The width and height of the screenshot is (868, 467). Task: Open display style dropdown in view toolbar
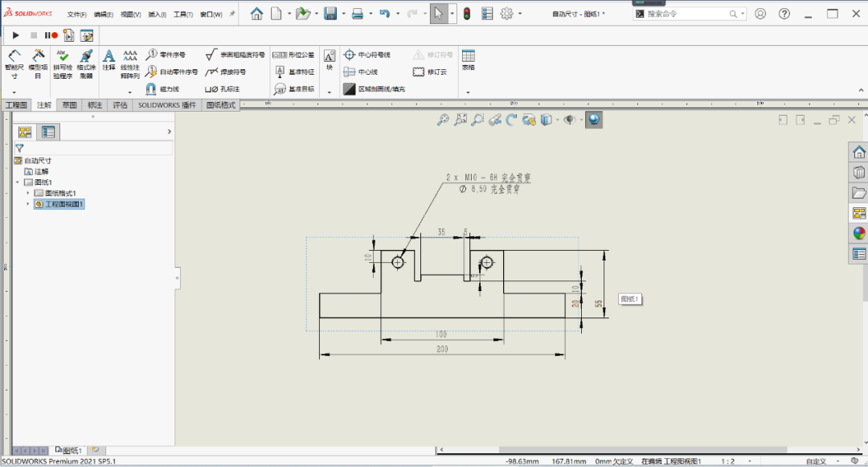point(558,120)
